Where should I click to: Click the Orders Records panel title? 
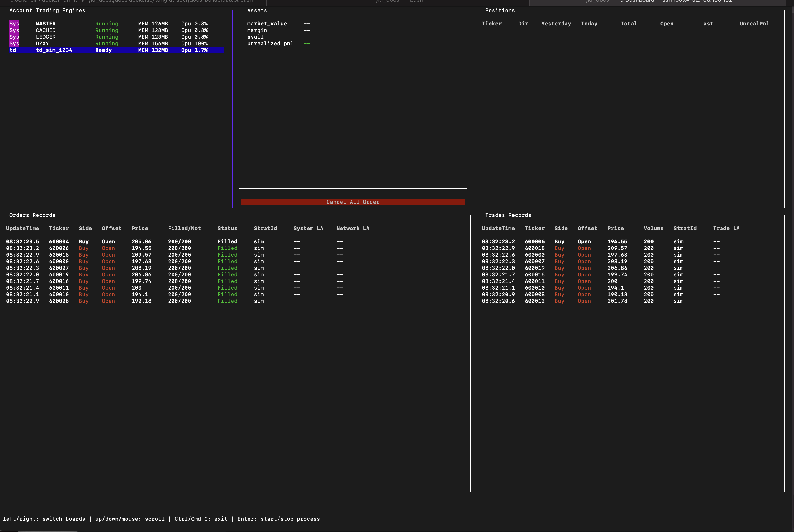32,215
